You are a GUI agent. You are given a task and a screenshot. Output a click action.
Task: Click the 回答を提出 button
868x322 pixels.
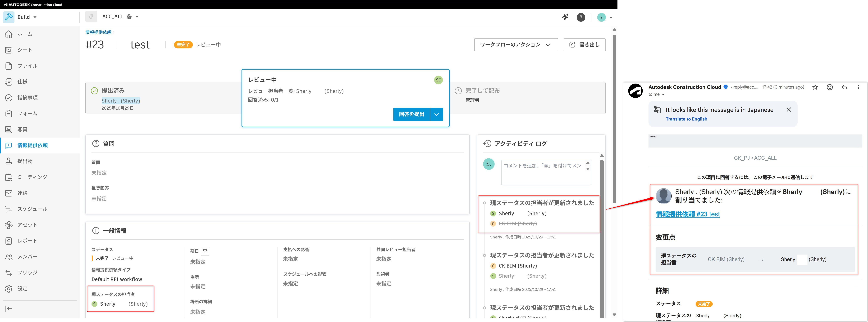pos(411,114)
